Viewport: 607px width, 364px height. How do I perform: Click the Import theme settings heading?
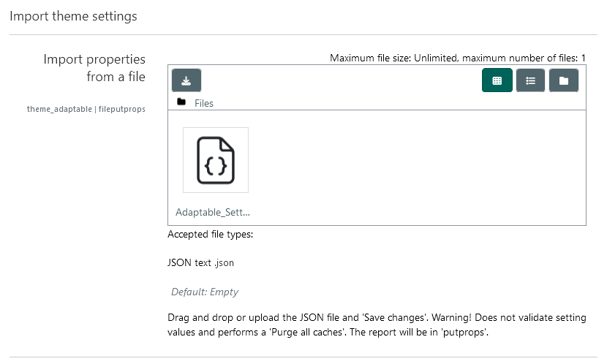coord(73,16)
